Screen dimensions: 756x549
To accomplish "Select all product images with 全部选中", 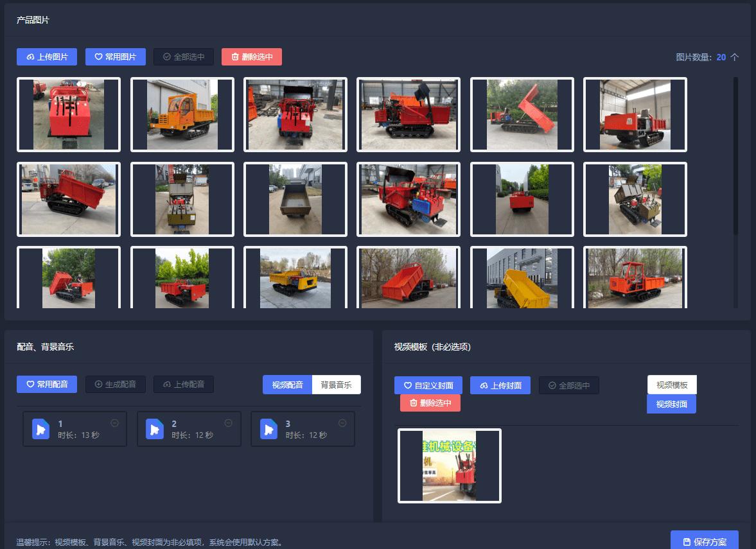I will click(x=184, y=57).
